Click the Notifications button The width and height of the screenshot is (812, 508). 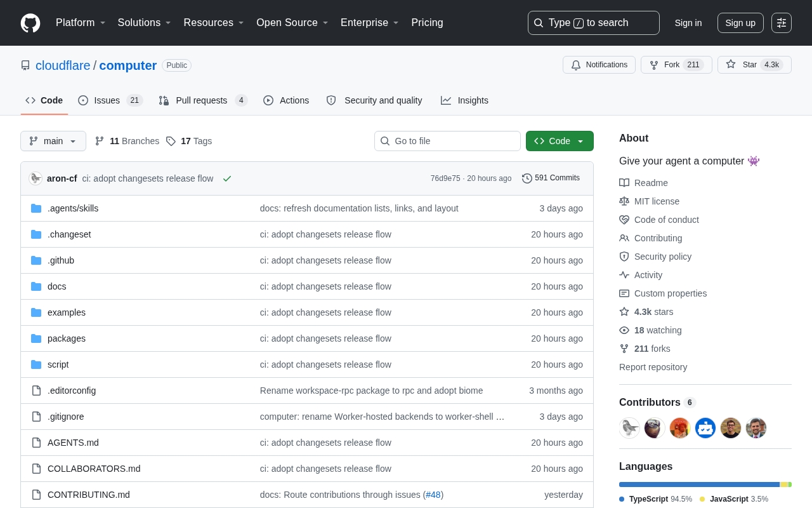[x=599, y=65]
